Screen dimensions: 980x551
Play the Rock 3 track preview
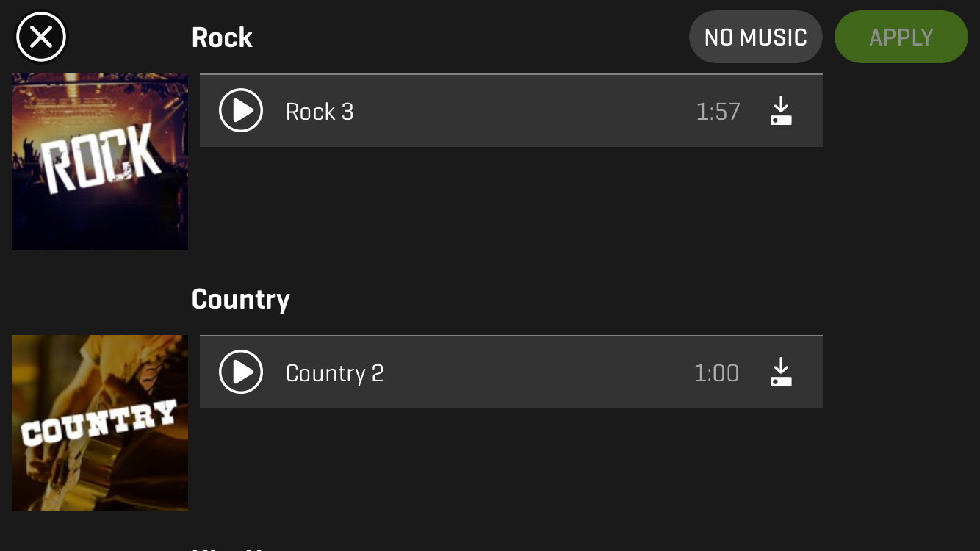click(x=241, y=111)
